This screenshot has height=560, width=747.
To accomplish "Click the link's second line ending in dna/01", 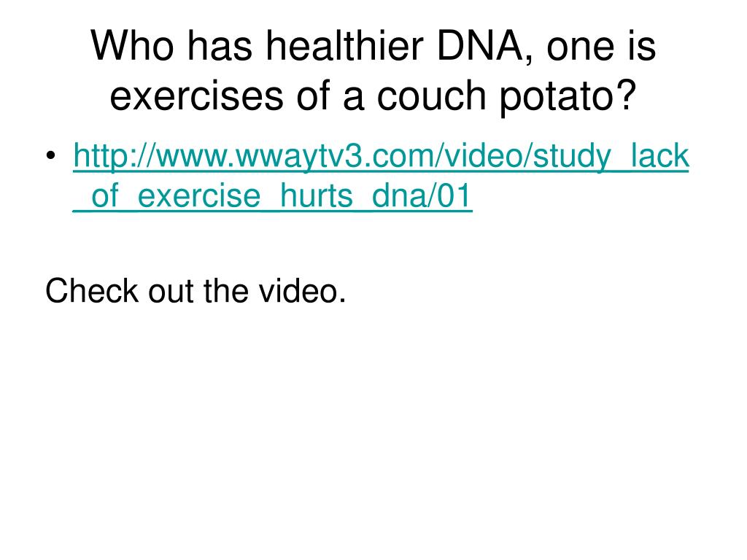I will (x=273, y=195).
